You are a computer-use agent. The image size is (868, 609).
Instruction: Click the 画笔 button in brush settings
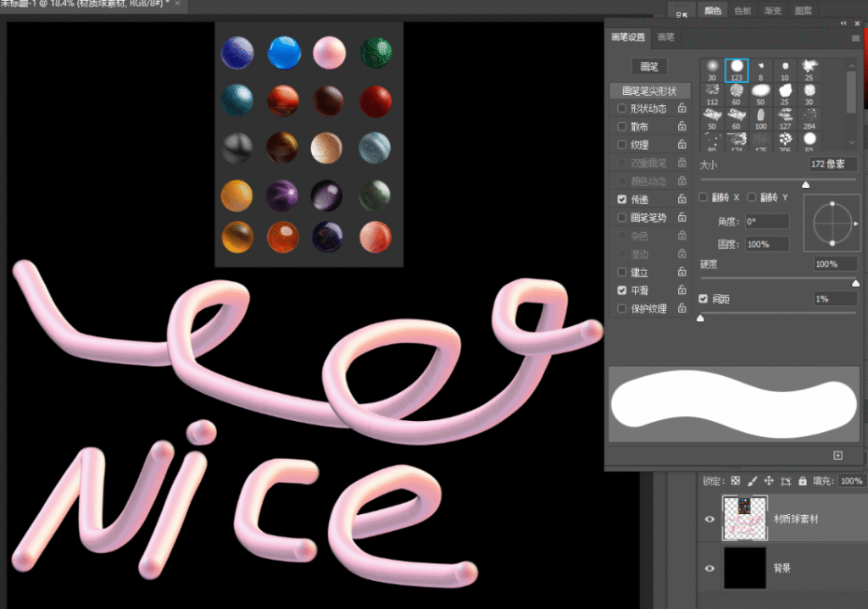(649, 67)
